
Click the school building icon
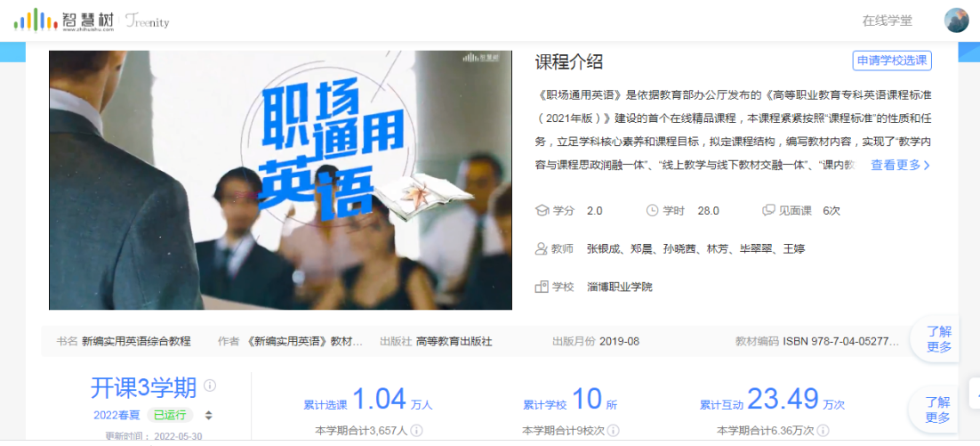point(542,288)
